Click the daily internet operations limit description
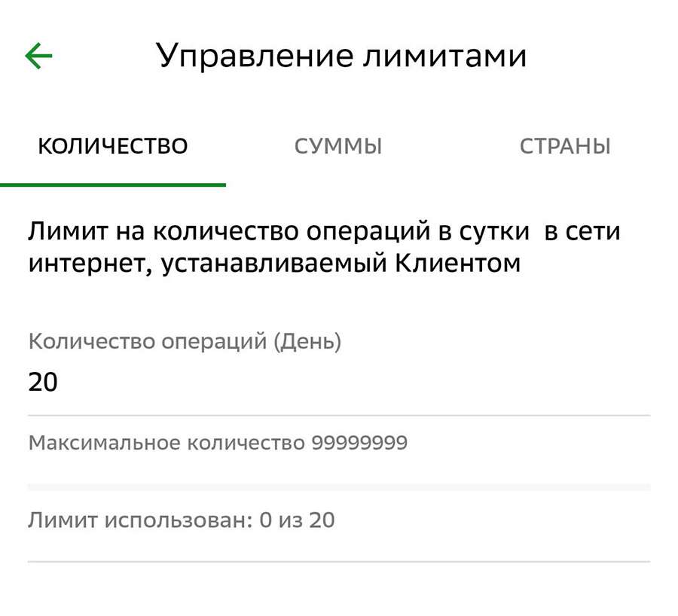 click(x=324, y=246)
